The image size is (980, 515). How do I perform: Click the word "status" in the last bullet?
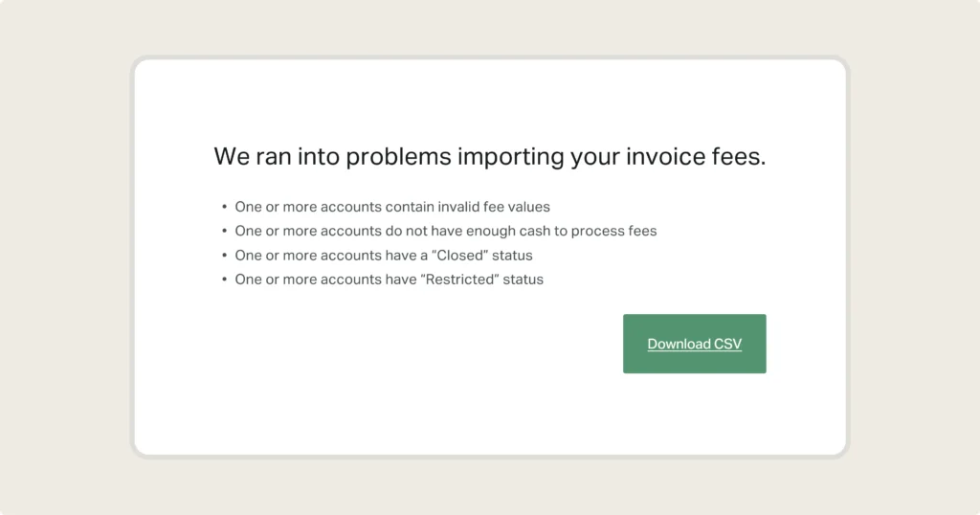click(523, 280)
